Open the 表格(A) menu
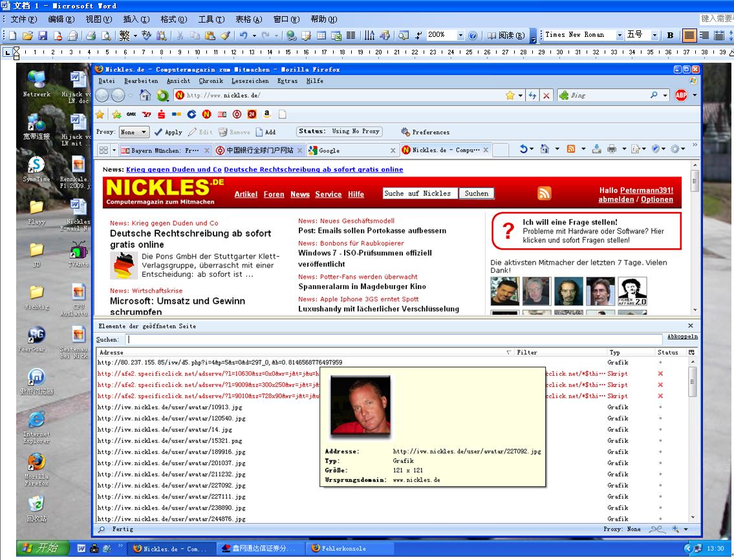Image resolution: width=734 pixels, height=560 pixels. coord(248,19)
